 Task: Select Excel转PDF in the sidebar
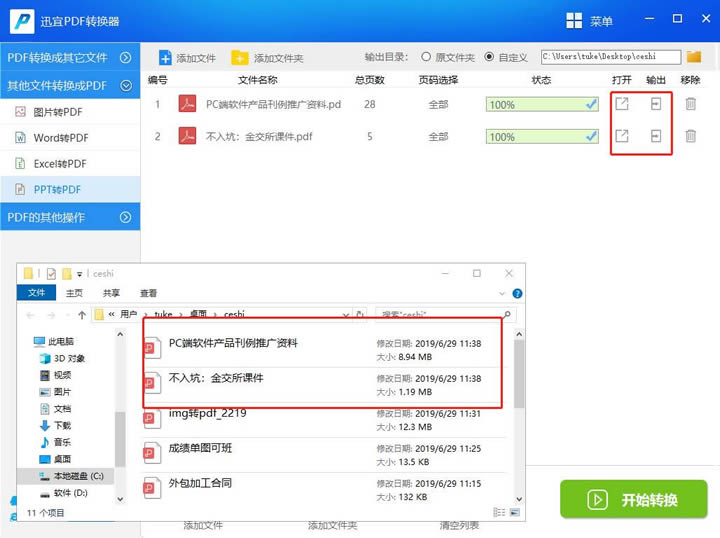(70, 163)
